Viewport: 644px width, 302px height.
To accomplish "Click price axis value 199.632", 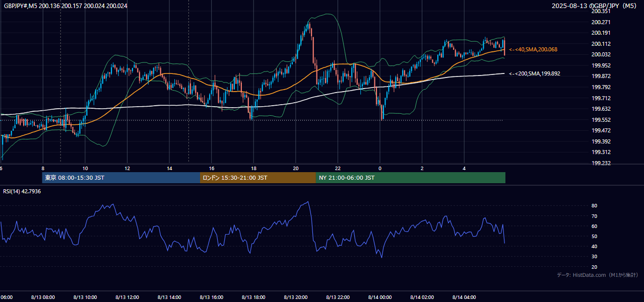I will [x=601, y=109].
